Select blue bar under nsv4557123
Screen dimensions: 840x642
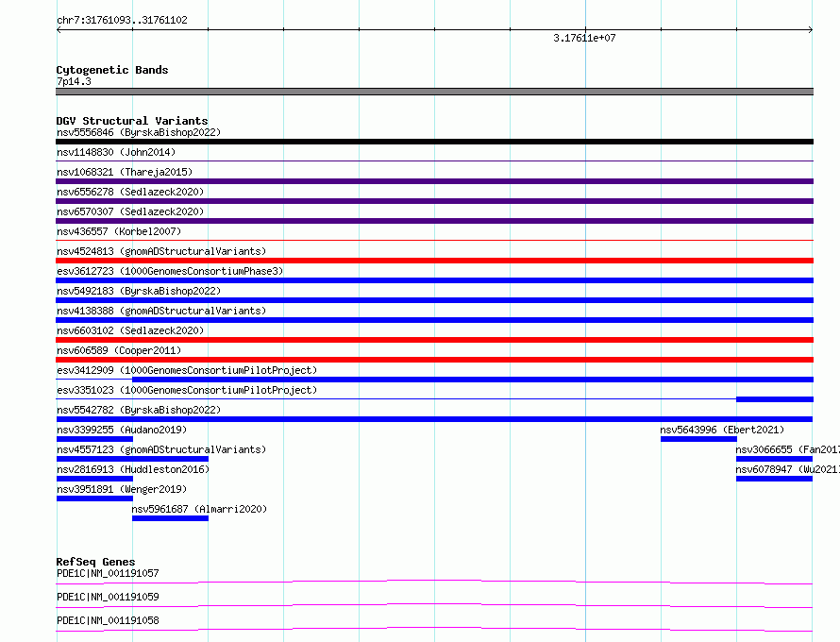tap(132, 459)
